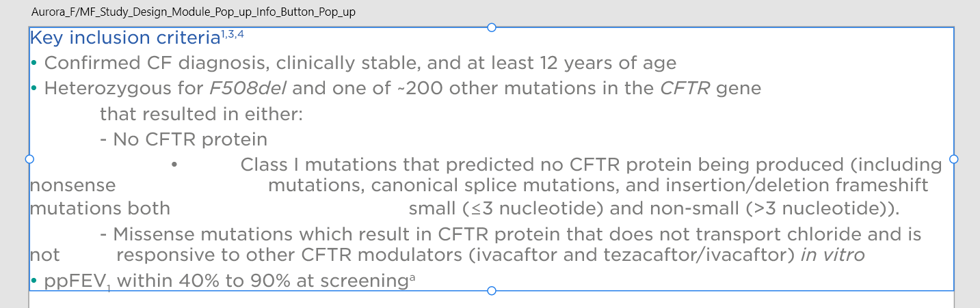Click the green bullet before 'Heterozygous'
The height and width of the screenshot is (308, 980).
point(34,88)
